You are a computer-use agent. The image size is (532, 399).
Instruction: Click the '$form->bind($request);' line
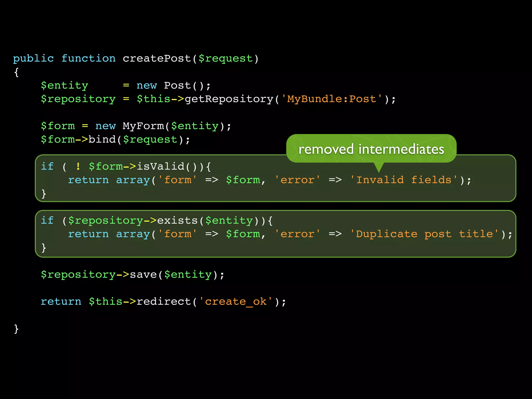pyautogui.click(x=115, y=140)
